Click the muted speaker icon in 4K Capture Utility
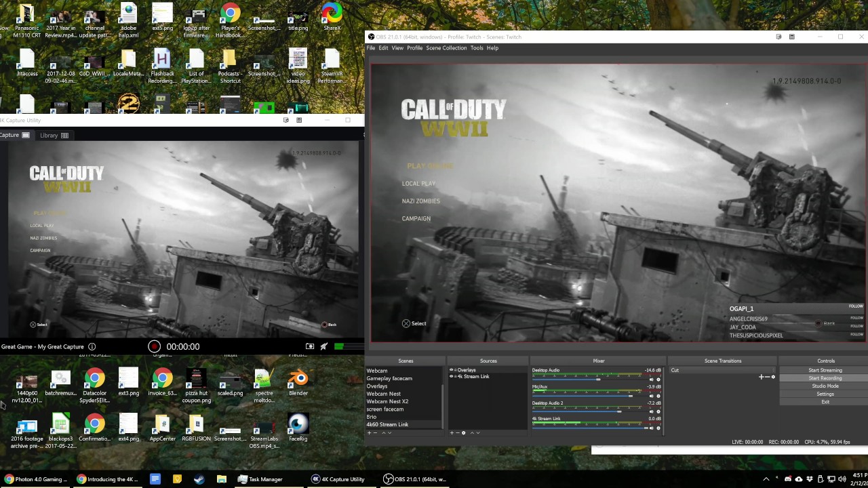Viewport: 868px width, 488px height. [324, 346]
